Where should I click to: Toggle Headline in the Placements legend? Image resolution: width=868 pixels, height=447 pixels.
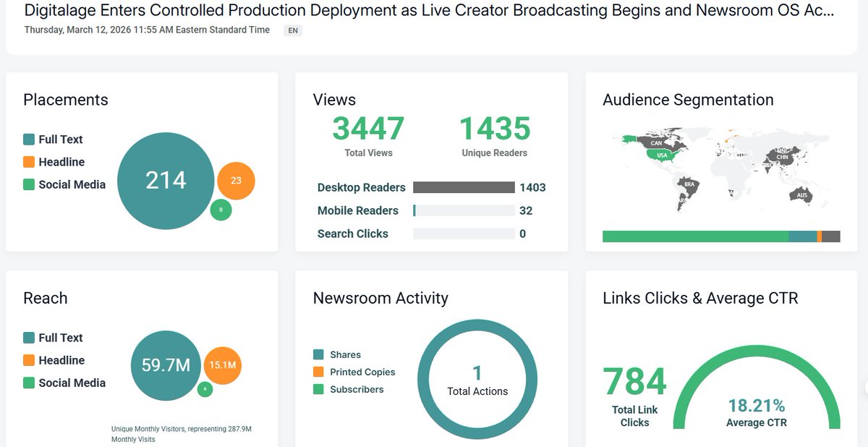pyautogui.click(x=61, y=161)
